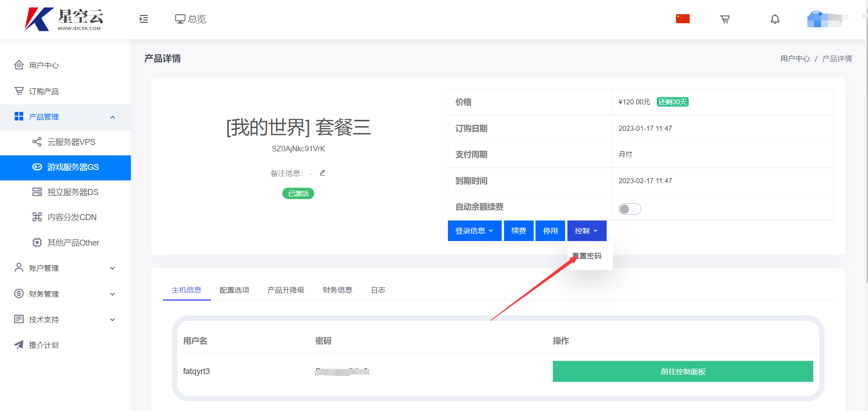Viewport: 868px width, 411px height.
Task: Open the 登录信息 dropdown button
Action: pos(474,231)
